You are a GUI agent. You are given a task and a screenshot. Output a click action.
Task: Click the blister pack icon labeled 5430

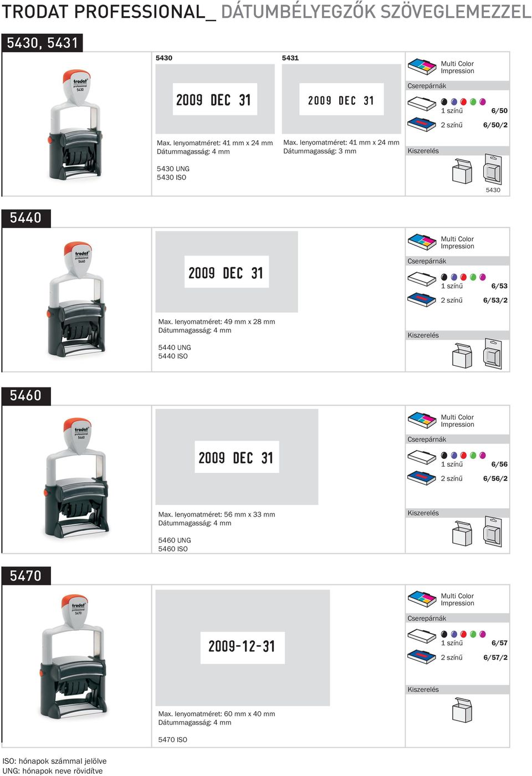click(x=493, y=170)
